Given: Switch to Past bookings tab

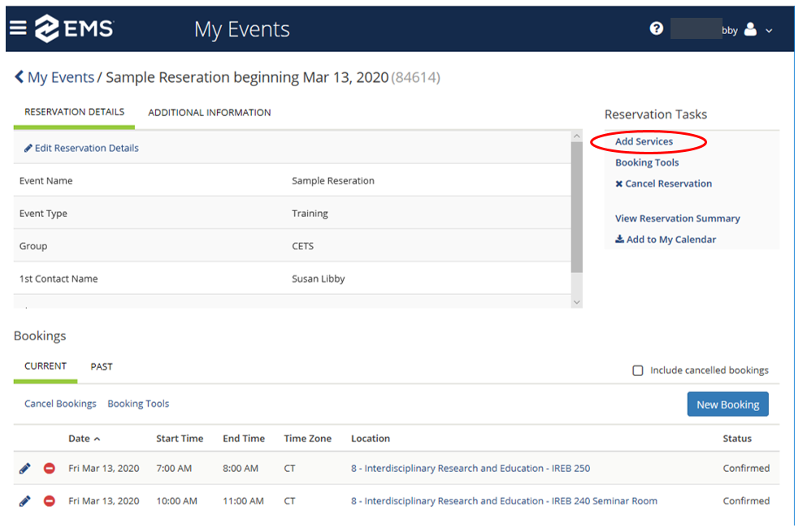Looking at the screenshot, I should [x=102, y=366].
